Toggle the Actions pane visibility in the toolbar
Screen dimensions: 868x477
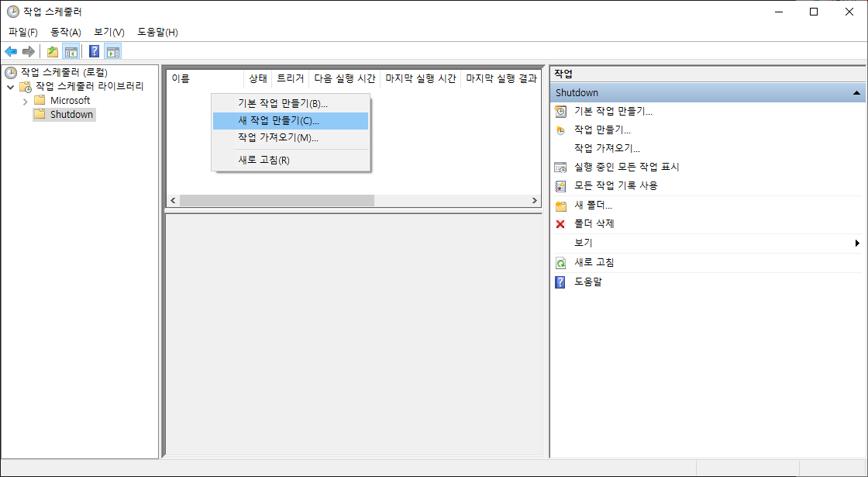[112, 52]
